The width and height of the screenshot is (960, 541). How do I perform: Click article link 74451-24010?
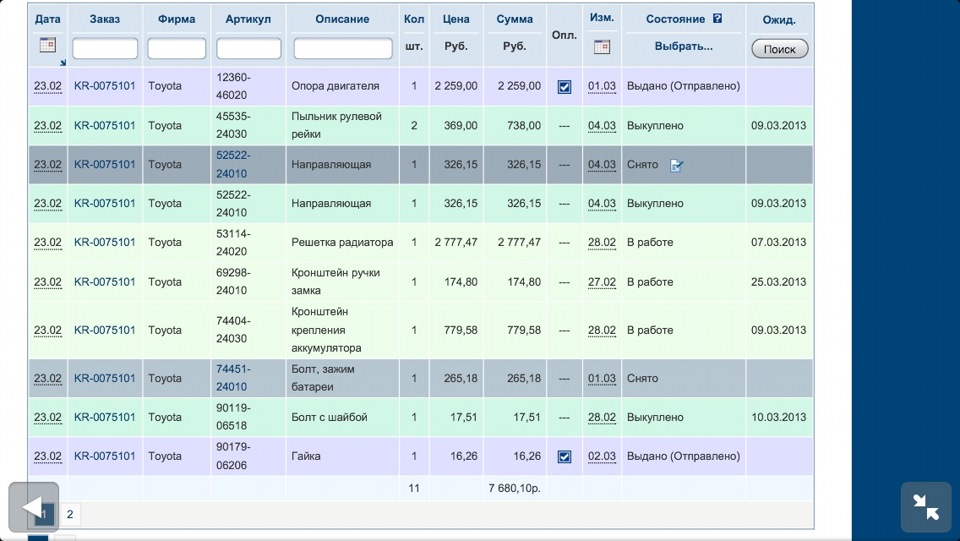pos(233,378)
